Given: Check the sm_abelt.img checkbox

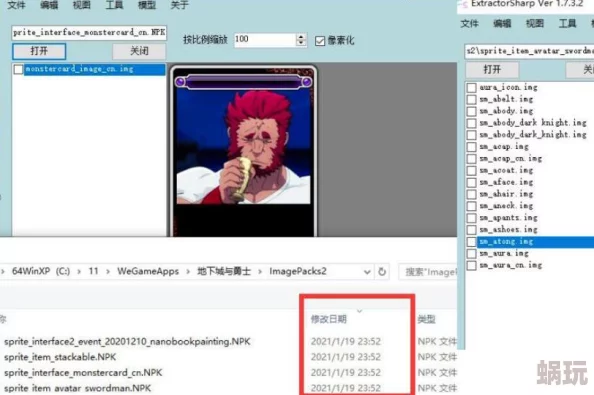Looking at the screenshot, I should tap(471, 99).
